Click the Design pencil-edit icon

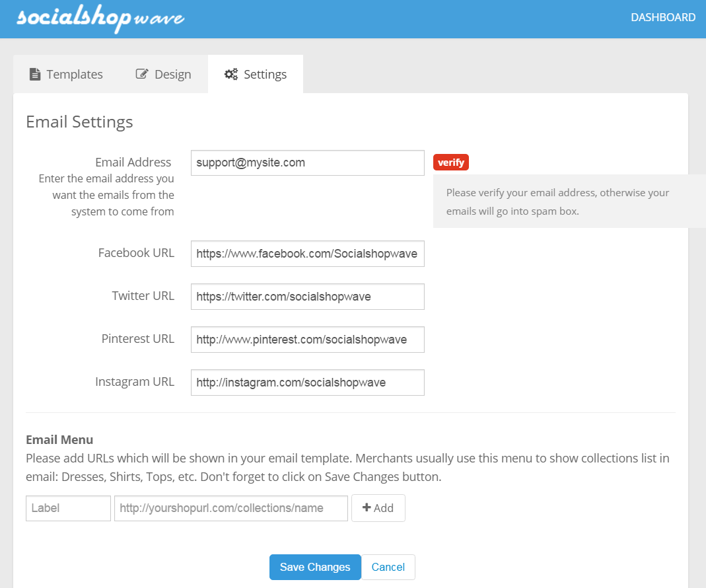click(142, 74)
